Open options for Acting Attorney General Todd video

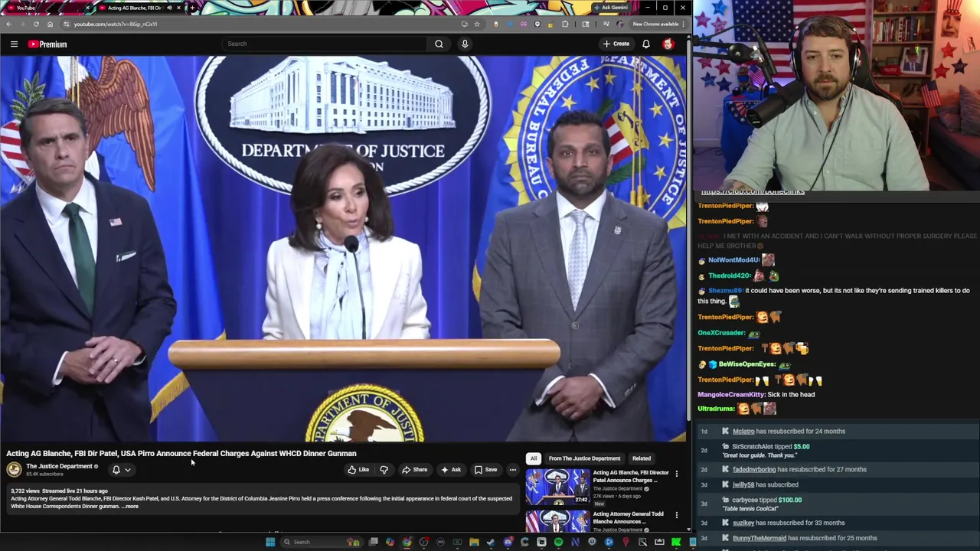click(677, 516)
